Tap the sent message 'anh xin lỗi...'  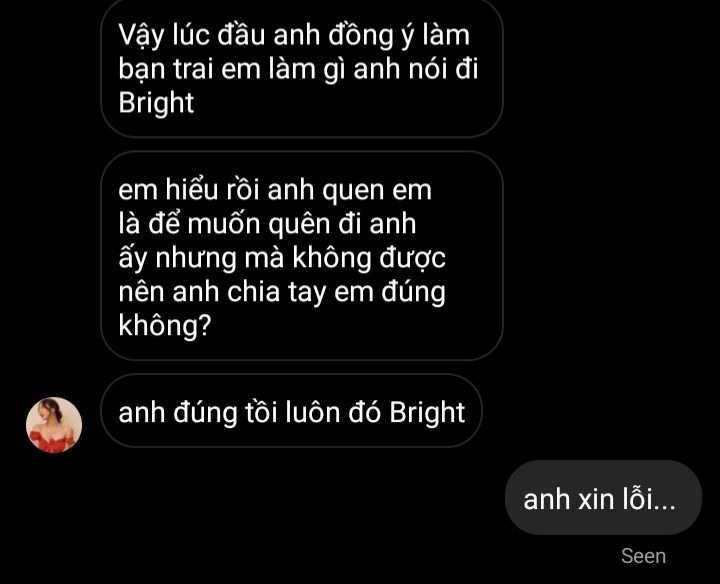pos(603,498)
